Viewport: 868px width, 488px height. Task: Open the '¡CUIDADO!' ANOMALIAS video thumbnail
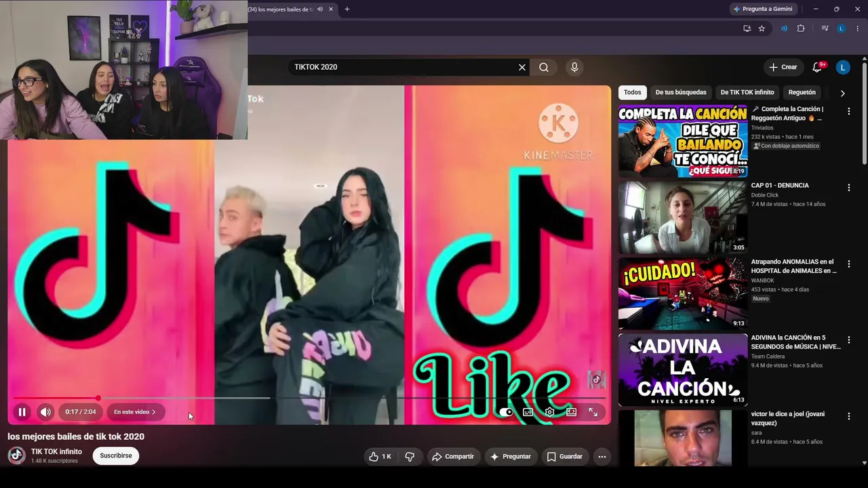pos(683,293)
